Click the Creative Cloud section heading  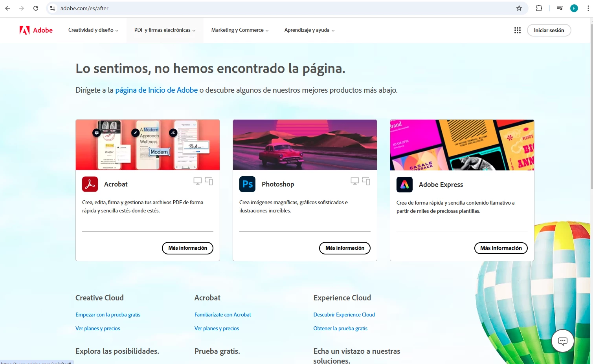coord(99,298)
